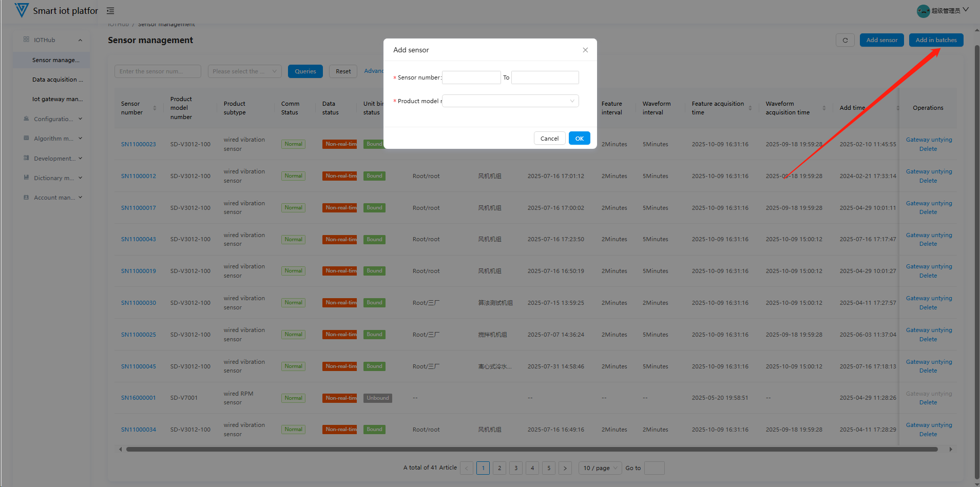Open Sensor management menu item

[51, 60]
